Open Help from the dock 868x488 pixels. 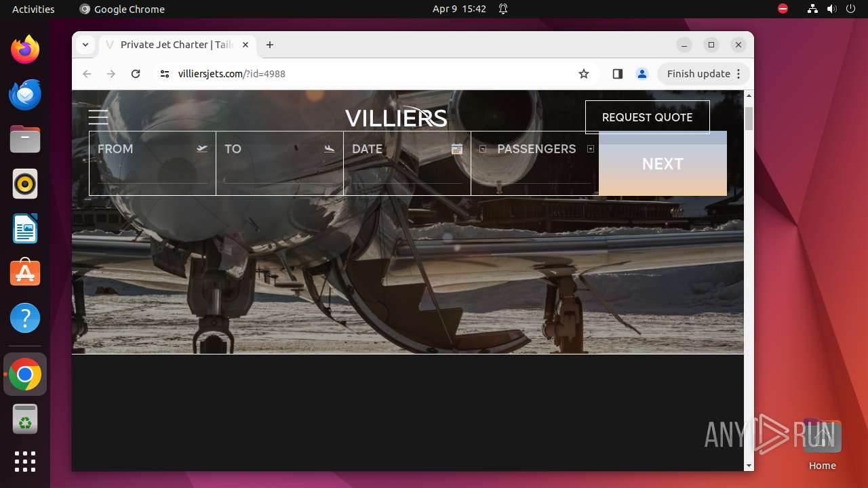25,318
